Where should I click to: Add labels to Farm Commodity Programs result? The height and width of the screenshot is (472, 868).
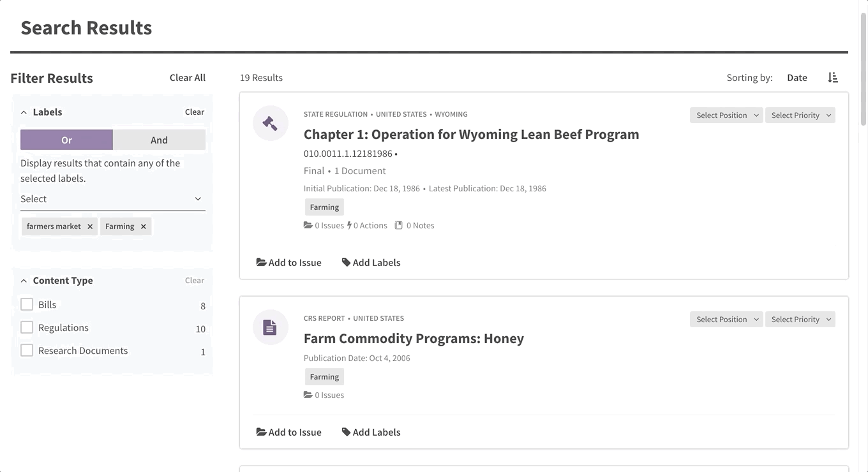(x=371, y=432)
